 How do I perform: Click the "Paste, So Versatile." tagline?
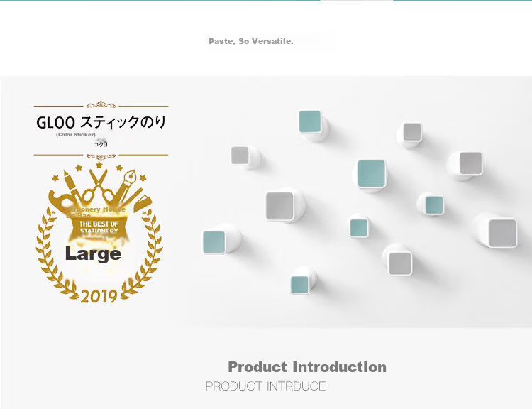(x=250, y=41)
